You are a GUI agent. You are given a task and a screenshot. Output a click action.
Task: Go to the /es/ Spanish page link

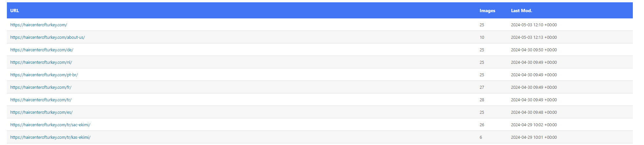(41, 112)
